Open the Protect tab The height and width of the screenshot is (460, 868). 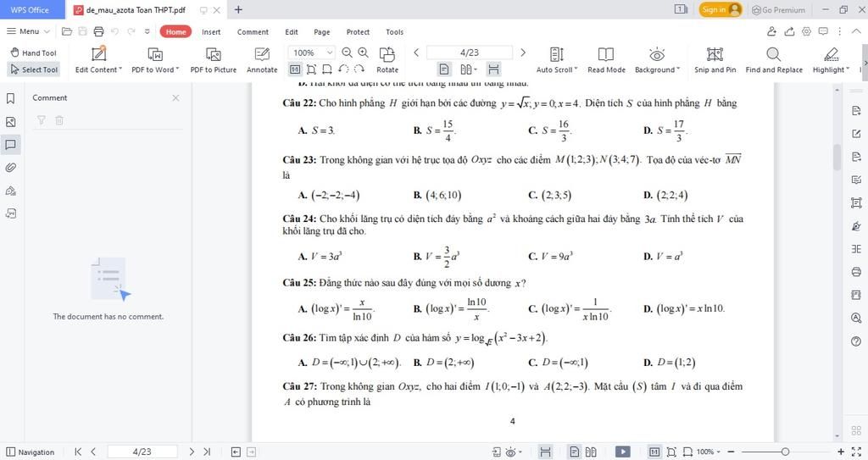(x=359, y=32)
